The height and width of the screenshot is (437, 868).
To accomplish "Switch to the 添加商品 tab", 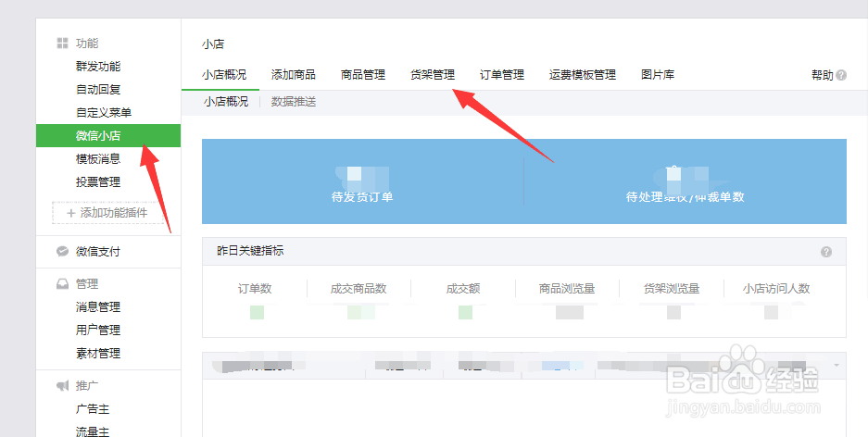I will point(294,75).
